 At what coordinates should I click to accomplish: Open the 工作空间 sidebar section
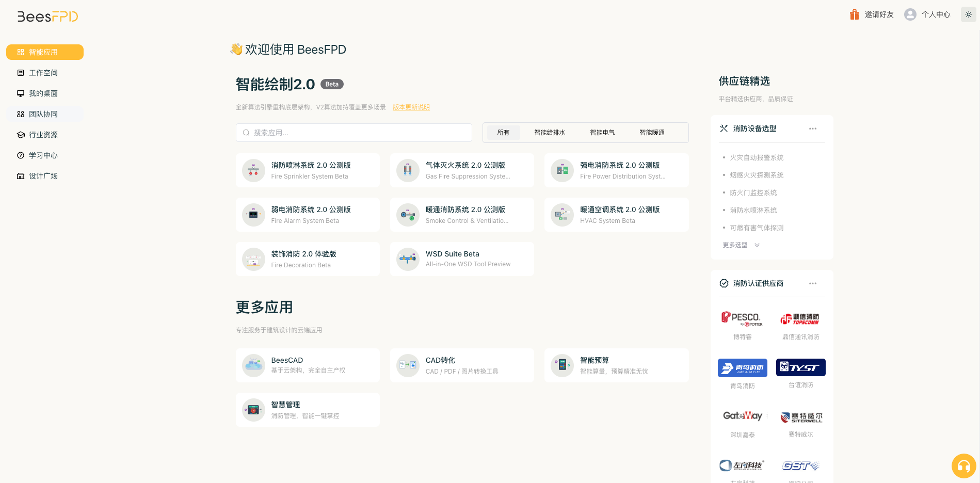coord(44,72)
